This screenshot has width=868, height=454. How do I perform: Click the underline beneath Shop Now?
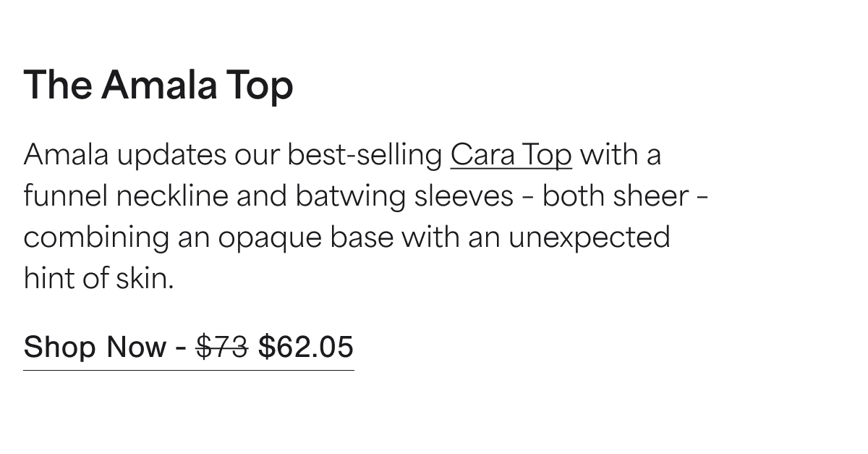189,370
